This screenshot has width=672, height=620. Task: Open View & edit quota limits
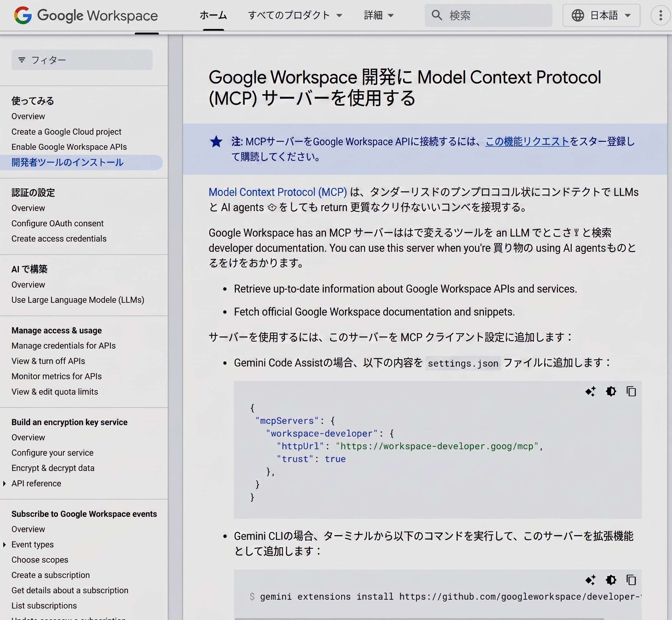tap(55, 392)
